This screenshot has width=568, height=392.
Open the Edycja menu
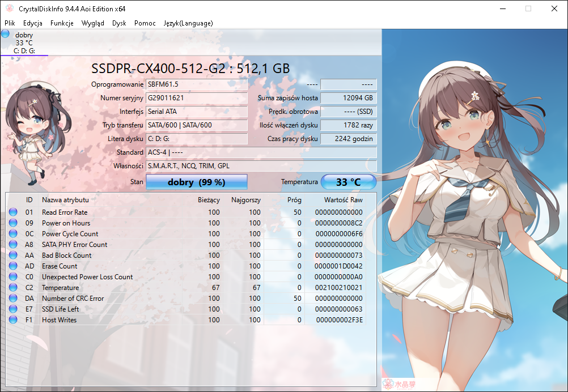coord(33,23)
